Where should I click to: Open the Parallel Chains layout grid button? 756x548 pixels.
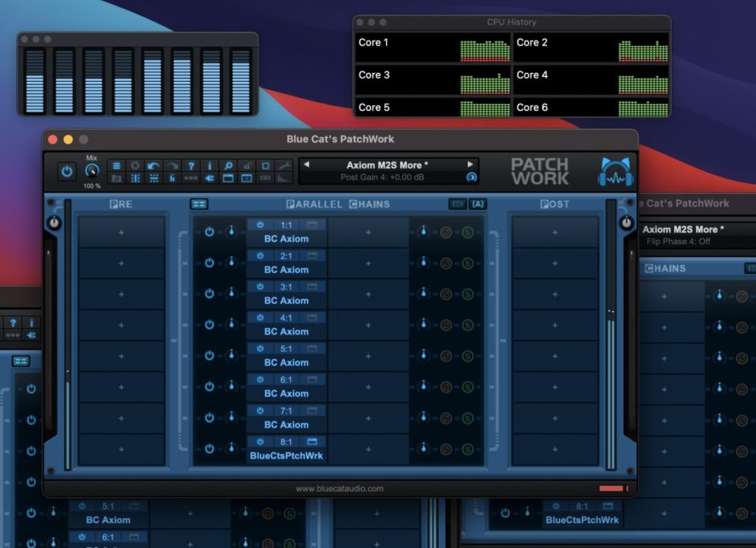click(199, 204)
